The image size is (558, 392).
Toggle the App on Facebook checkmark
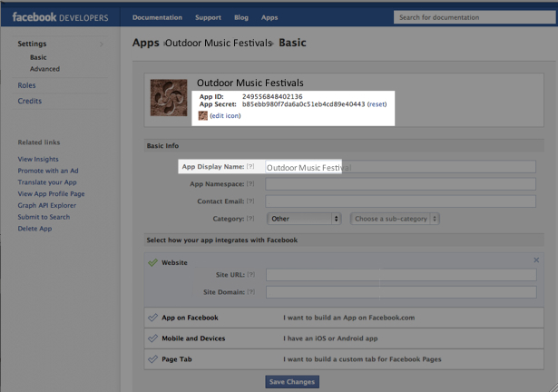152,318
